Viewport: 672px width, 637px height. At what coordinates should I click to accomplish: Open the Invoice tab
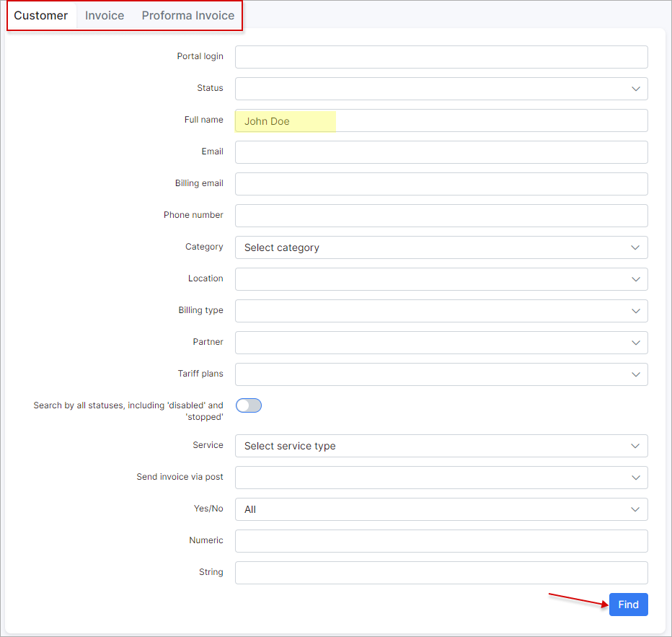click(105, 15)
